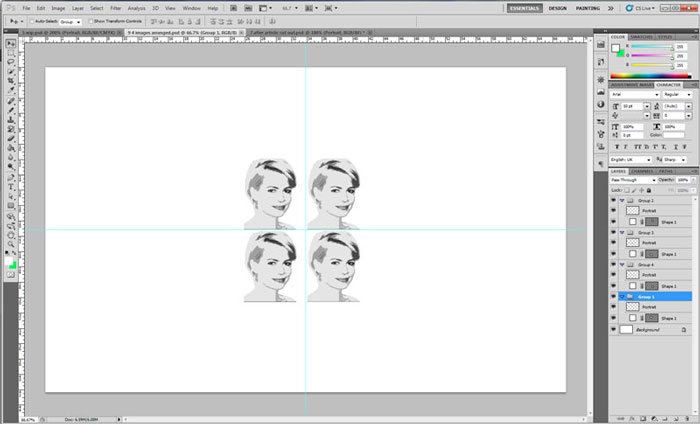The image size is (700, 424).
Task: Click the font size input field
Action: [x=632, y=105]
